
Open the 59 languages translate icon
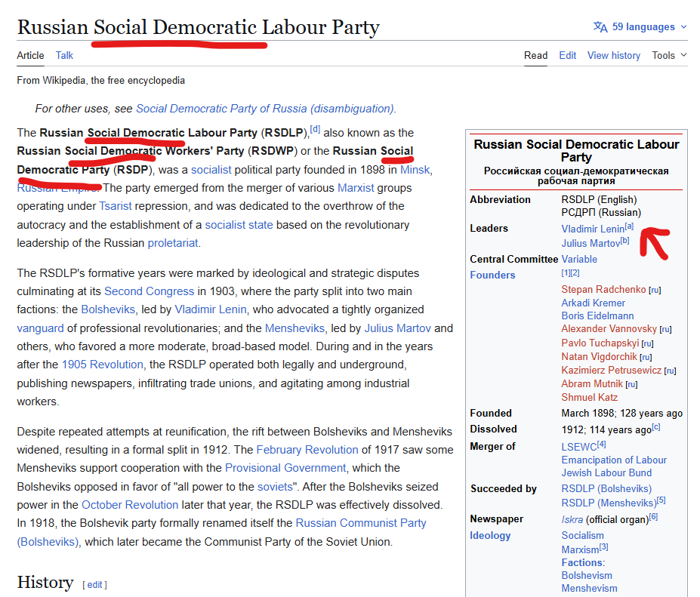[x=600, y=26]
